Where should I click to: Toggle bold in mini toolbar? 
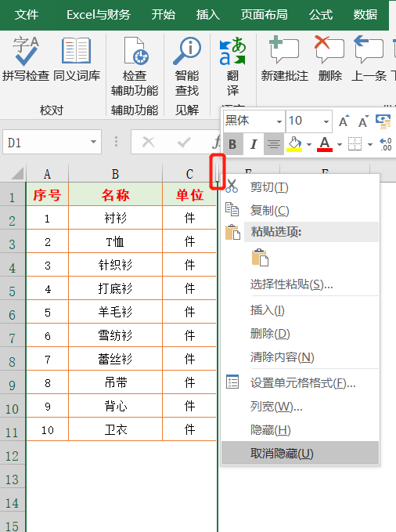[x=232, y=144]
